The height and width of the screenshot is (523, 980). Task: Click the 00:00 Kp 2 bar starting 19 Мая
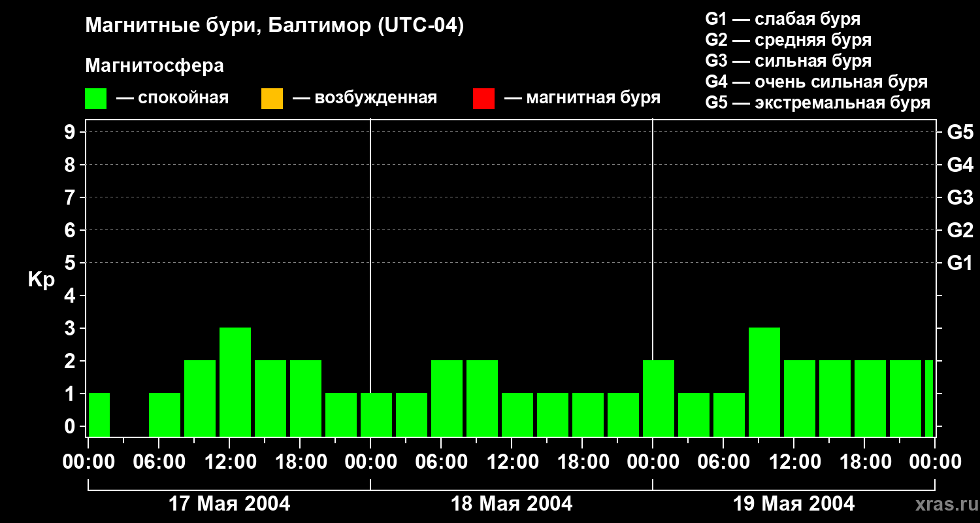[x=659, y=398]
